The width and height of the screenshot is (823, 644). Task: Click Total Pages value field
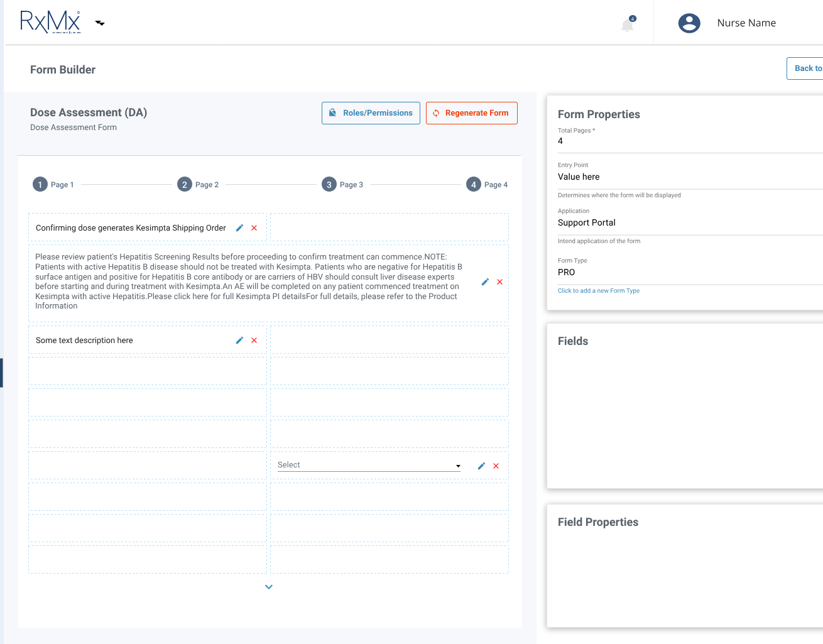pyautogui.click(x=690, y=141)
